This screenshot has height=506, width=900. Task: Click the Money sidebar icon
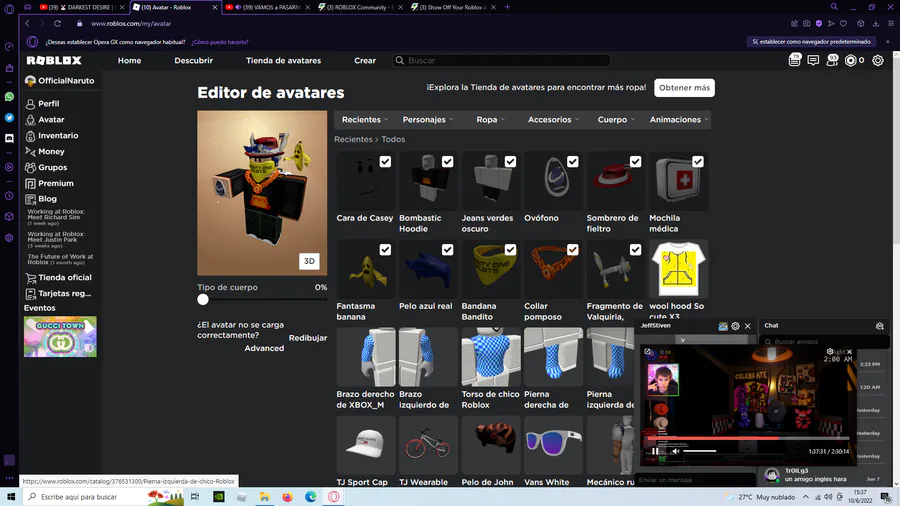pyautogui.click(x=30, y=151)
